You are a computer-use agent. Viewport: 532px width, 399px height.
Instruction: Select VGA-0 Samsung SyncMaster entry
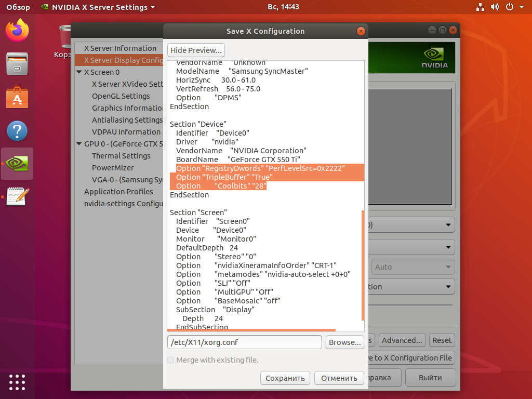click(127, 179)
